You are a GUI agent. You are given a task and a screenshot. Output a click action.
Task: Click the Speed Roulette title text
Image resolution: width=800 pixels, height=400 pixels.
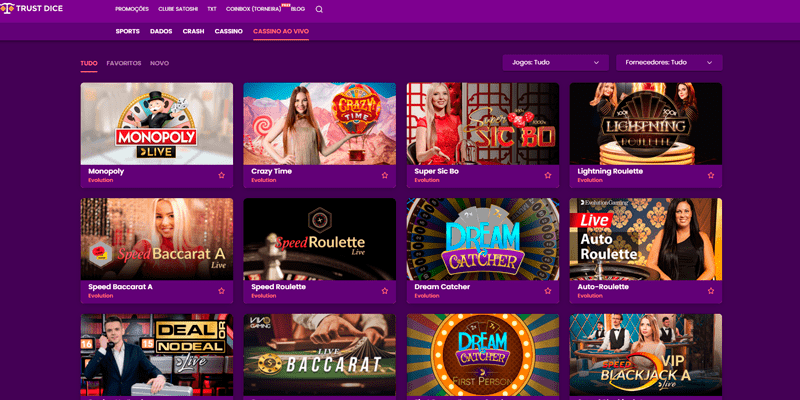click(x=279, y=287)
